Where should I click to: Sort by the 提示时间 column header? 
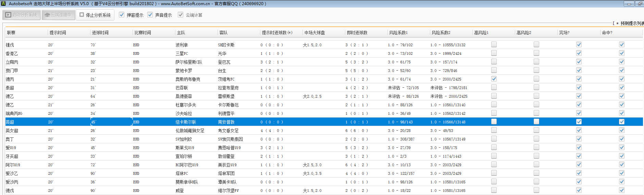58,33
